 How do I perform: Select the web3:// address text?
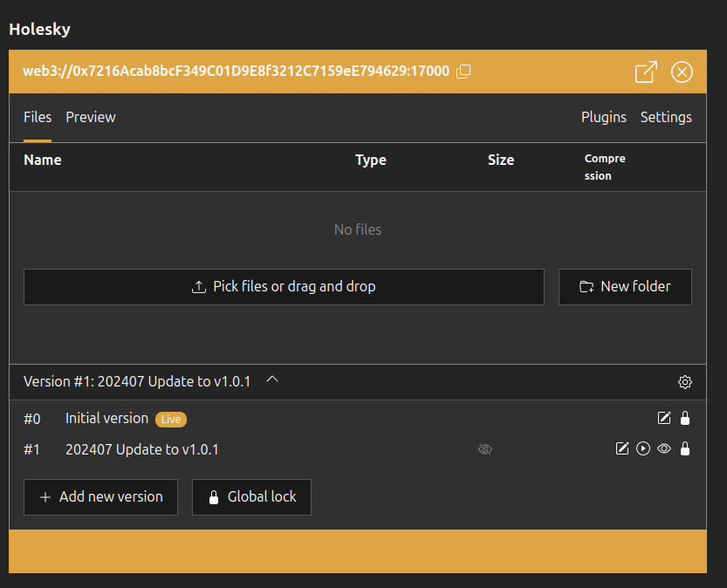point(236,71)
